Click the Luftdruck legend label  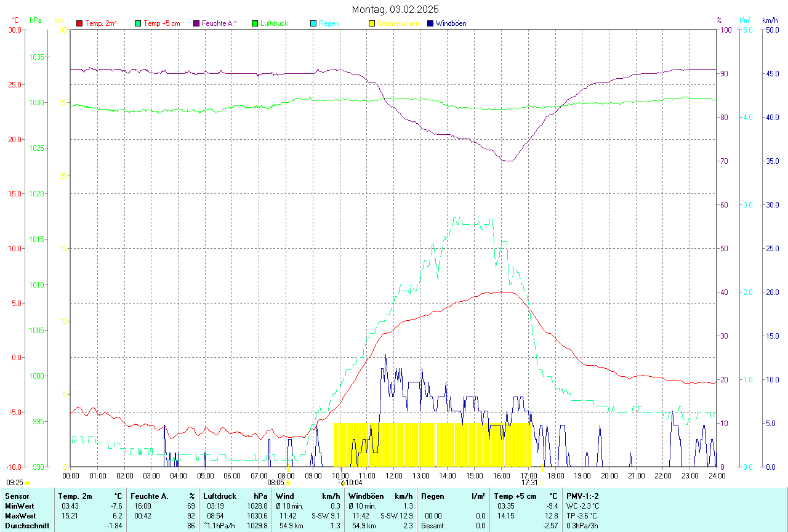tap(274, 23)
